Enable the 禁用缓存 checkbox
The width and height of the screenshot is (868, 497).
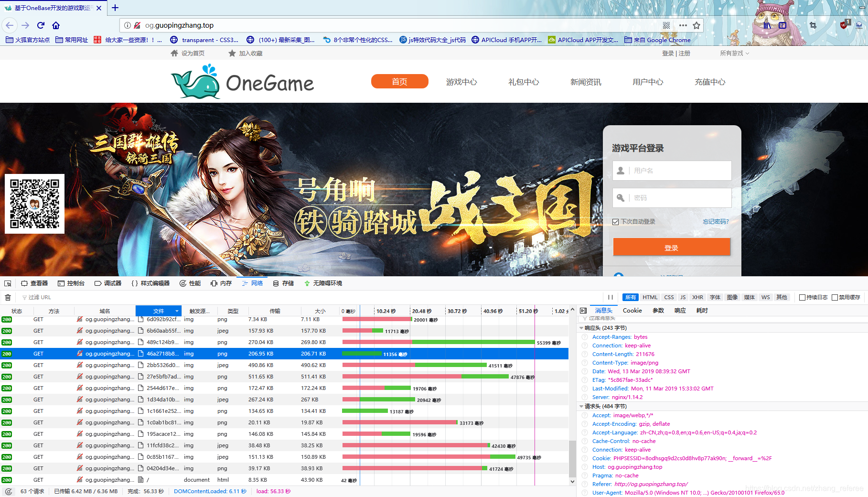(835, 297)
